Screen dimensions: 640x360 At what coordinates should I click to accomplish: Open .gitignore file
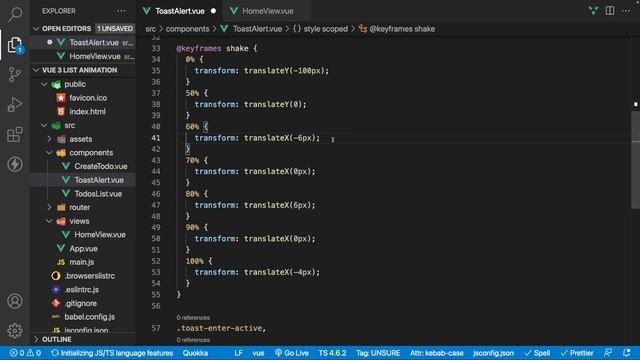pos(80,303)
